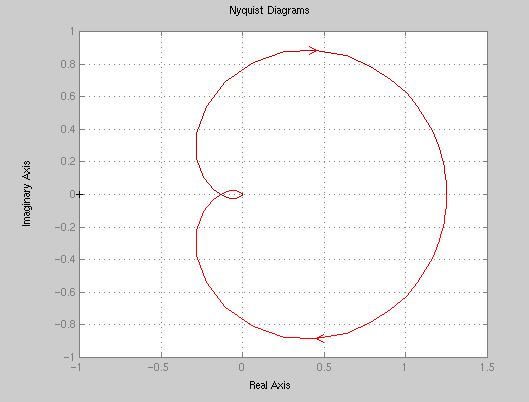The image size is (529, 402).
Task: Click the -0.5 tick label on x-axis
Action: coord(158,367)
